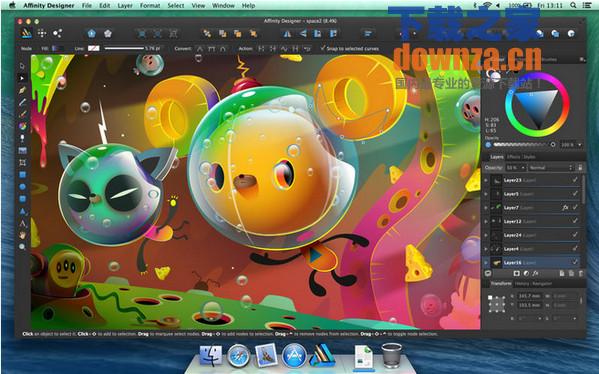Switch to the Export persona icon
This screenshot has width=599, height=374.
coord(57,33)
